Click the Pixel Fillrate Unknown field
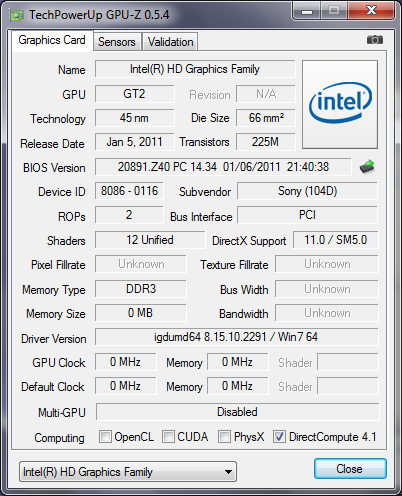 point(141,264)
